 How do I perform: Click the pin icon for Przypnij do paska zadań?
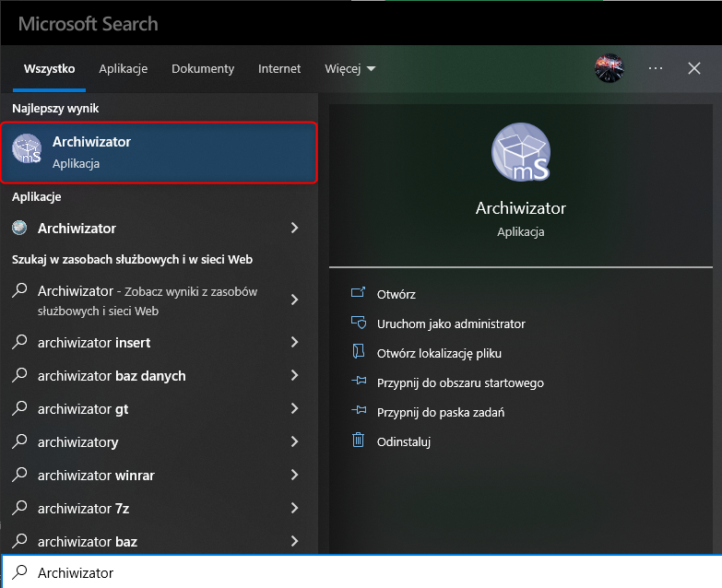359,412
